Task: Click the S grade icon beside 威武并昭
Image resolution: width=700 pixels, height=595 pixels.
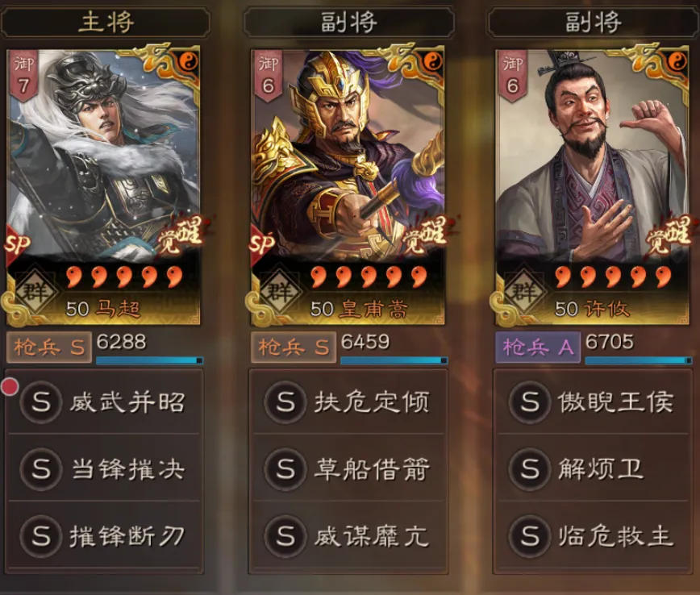Action: click(x=41, y=402)
